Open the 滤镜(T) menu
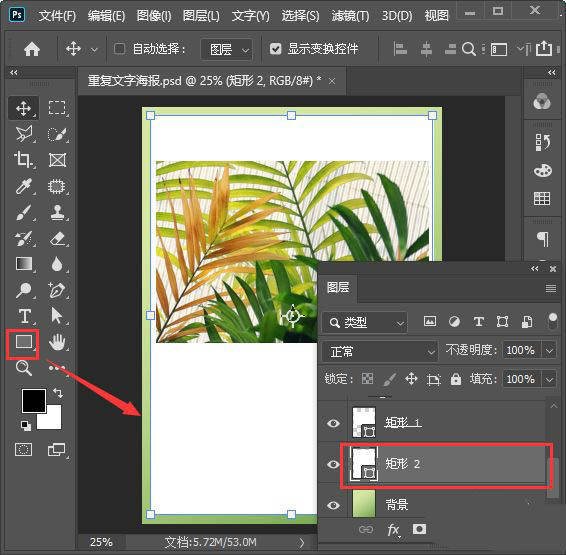The image size is (566, 555). click(350, 16)
